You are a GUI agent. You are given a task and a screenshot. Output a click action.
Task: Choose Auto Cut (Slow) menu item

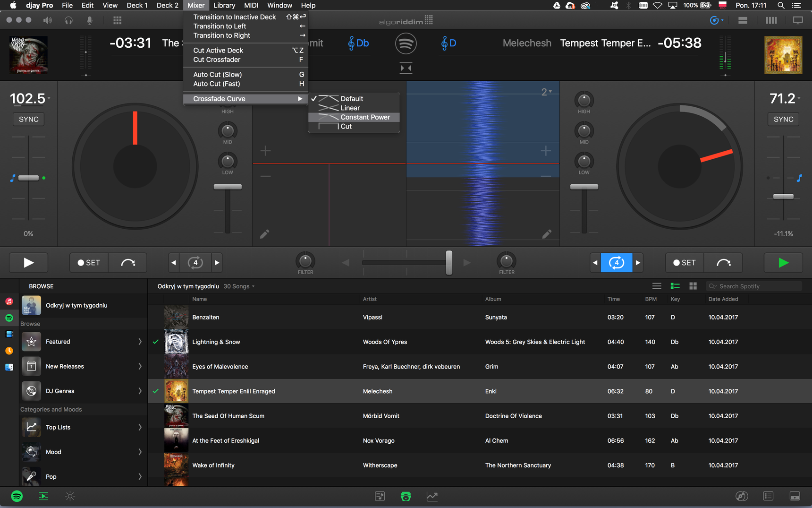245,75
